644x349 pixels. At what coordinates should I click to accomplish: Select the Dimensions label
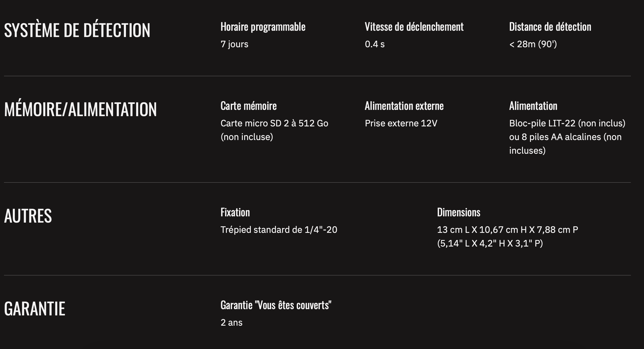[x=458, y=212]
